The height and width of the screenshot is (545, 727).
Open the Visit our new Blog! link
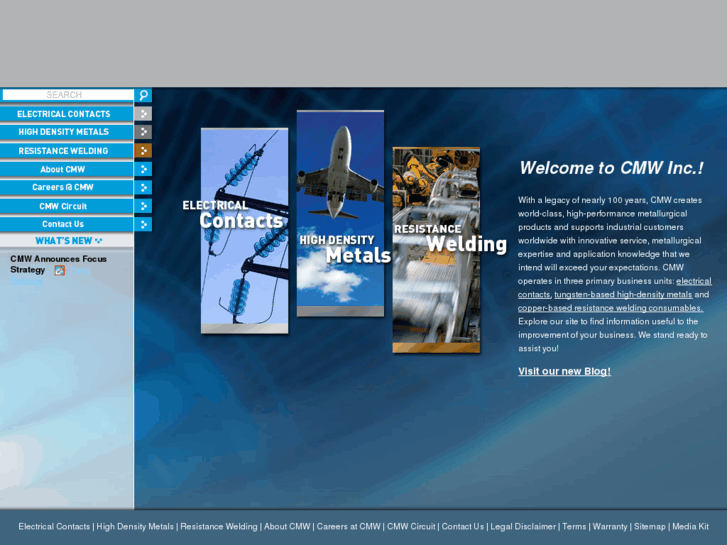point(564,371)
